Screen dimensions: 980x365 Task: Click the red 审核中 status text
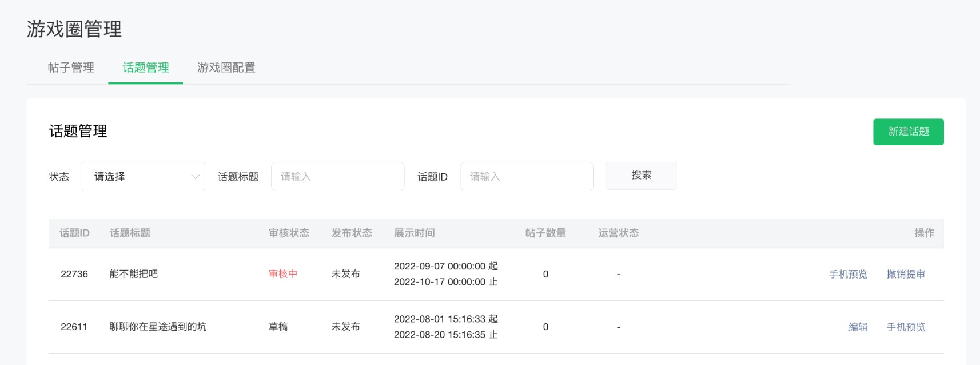tap(283, 274)
